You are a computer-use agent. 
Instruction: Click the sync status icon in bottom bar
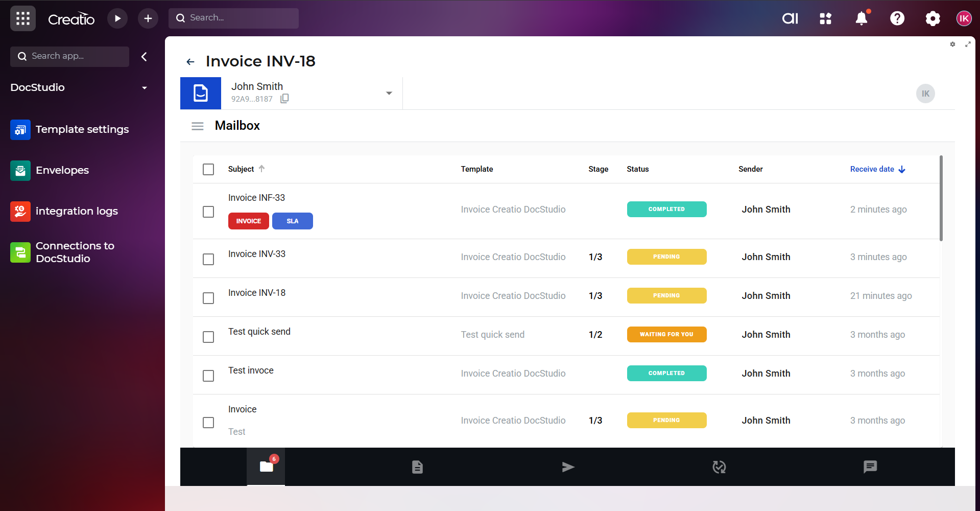(719, 467)
